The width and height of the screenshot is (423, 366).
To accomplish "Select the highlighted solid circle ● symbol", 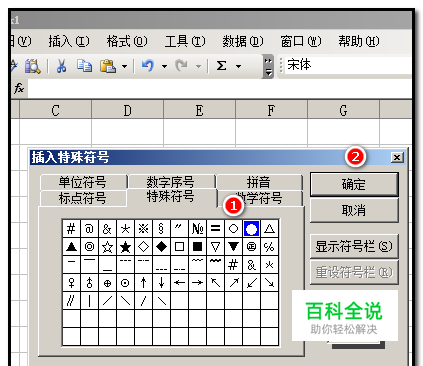I will coord(251,229).
